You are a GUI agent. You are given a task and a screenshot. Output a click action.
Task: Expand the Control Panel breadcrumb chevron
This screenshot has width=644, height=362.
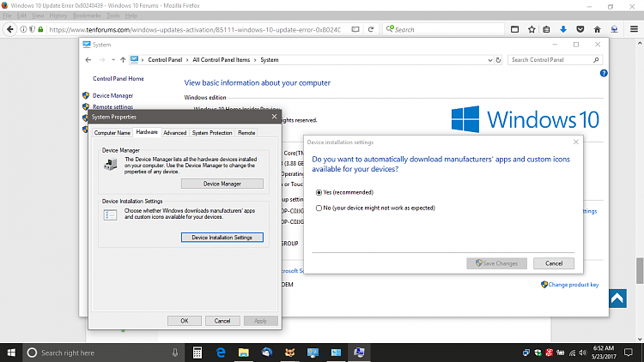pyautogui.click(x=187, y=60)
